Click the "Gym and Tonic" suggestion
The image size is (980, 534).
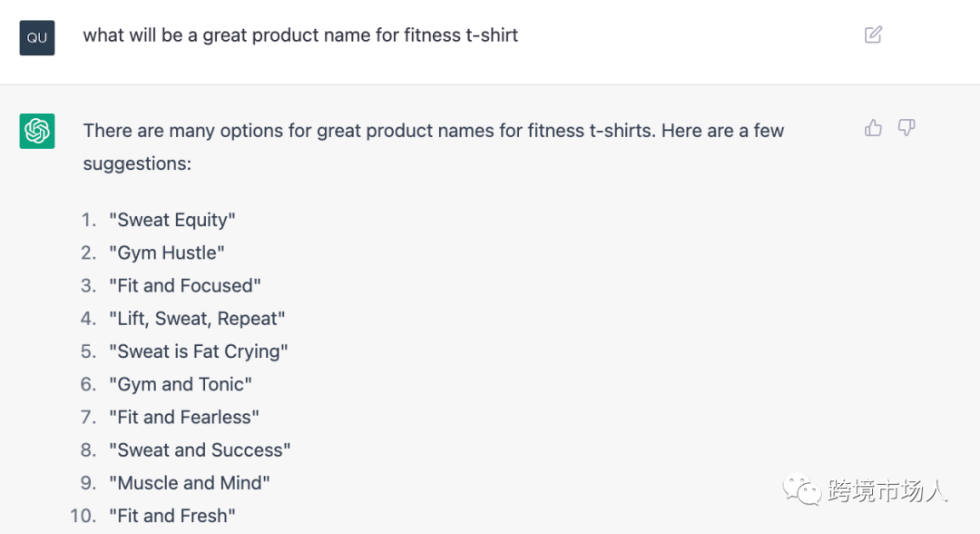(x=181, y=384)
